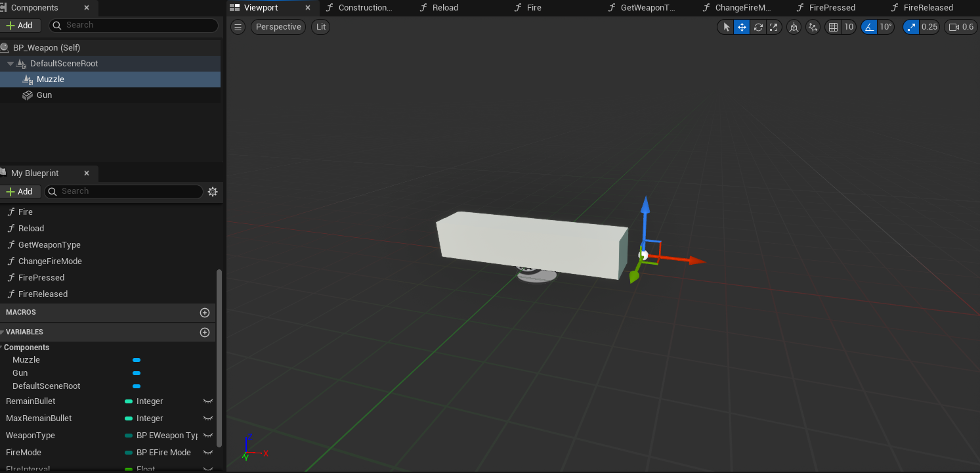This screenshot has width=980, height=473.
Task: Cycle the transform coordinate system icon
Action: pos(794,27)
